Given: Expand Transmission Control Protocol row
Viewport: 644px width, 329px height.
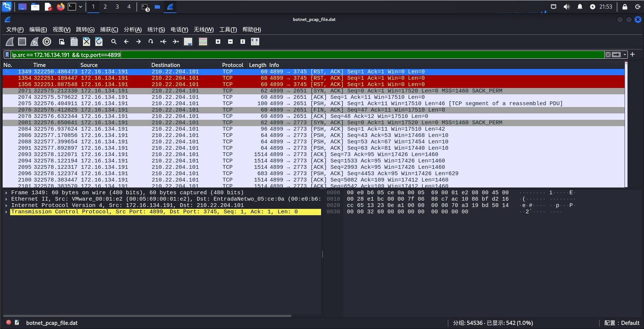Looking at the screenshot, I should pos(6,212).
